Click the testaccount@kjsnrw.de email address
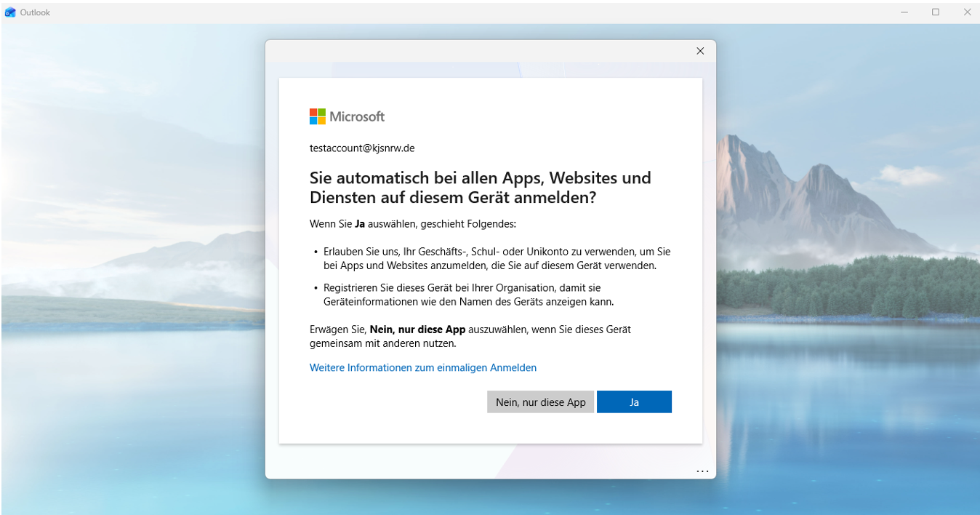980x515 pixels. coord(362,148)
